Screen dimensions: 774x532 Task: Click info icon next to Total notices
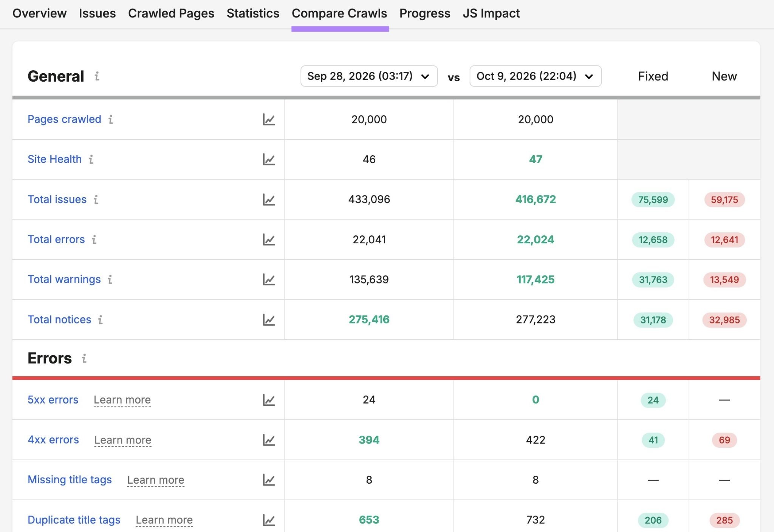[101, 320]
